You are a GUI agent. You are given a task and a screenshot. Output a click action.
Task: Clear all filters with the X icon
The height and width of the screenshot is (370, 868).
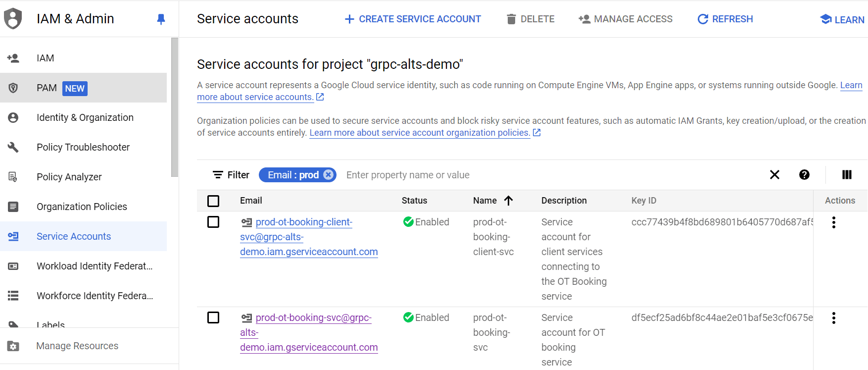pos(774,175)
